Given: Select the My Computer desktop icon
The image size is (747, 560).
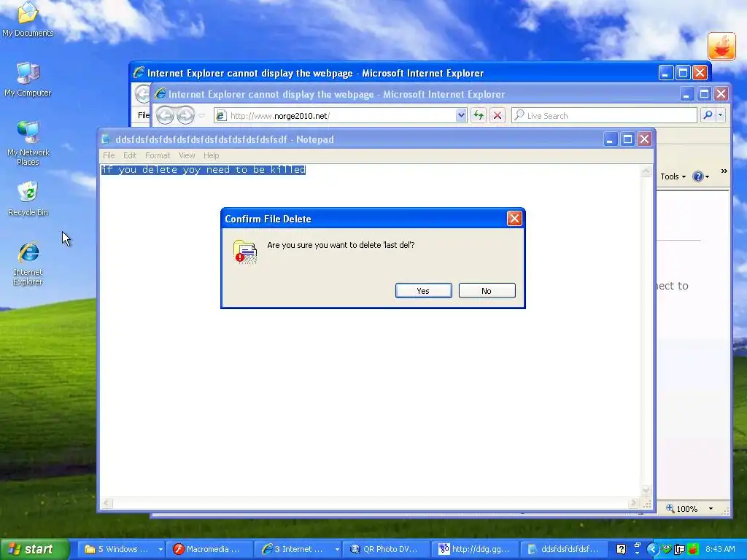Looking at the screenshot, I should [x=28, y=79].
